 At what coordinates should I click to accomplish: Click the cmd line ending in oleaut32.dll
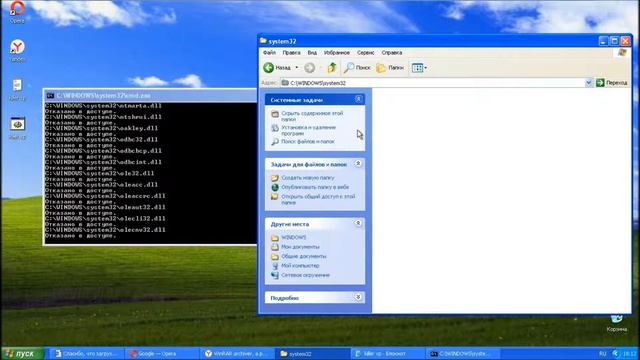tap(105, 207)
